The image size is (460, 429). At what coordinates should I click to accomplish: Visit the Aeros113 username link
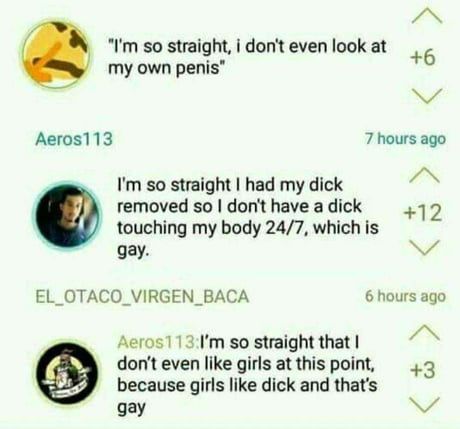click(74, 139)
